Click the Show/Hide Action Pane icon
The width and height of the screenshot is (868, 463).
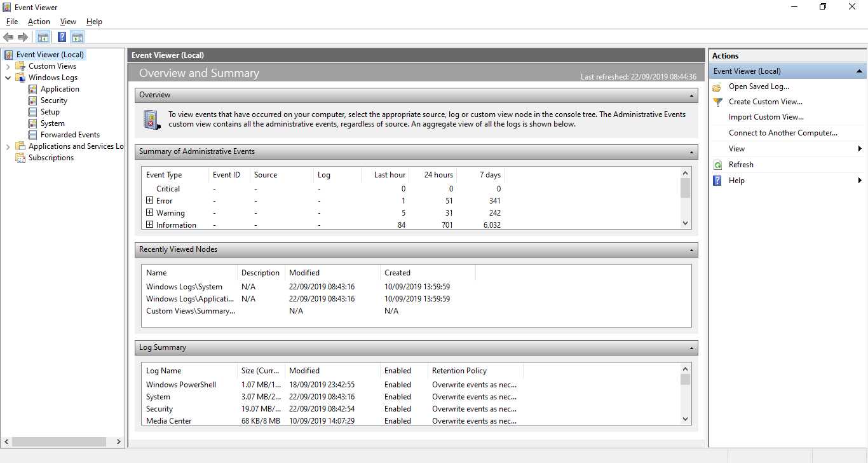(x=78, y=37)
